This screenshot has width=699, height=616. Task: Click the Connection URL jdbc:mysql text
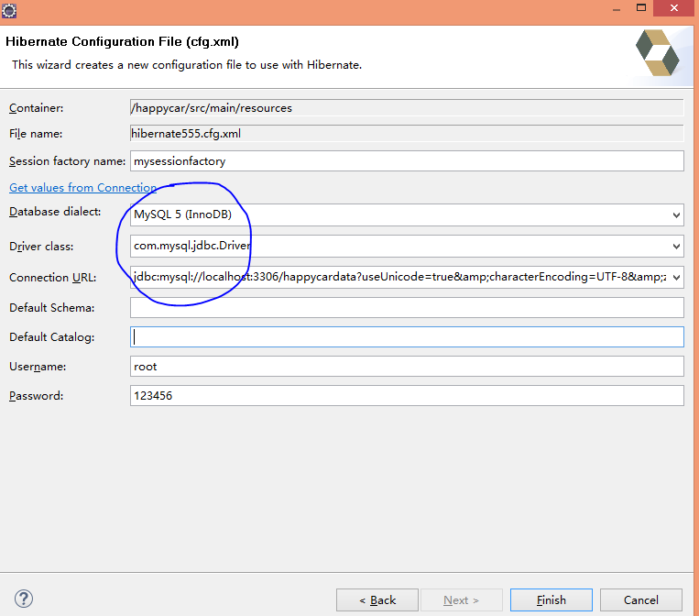point(399,277)
